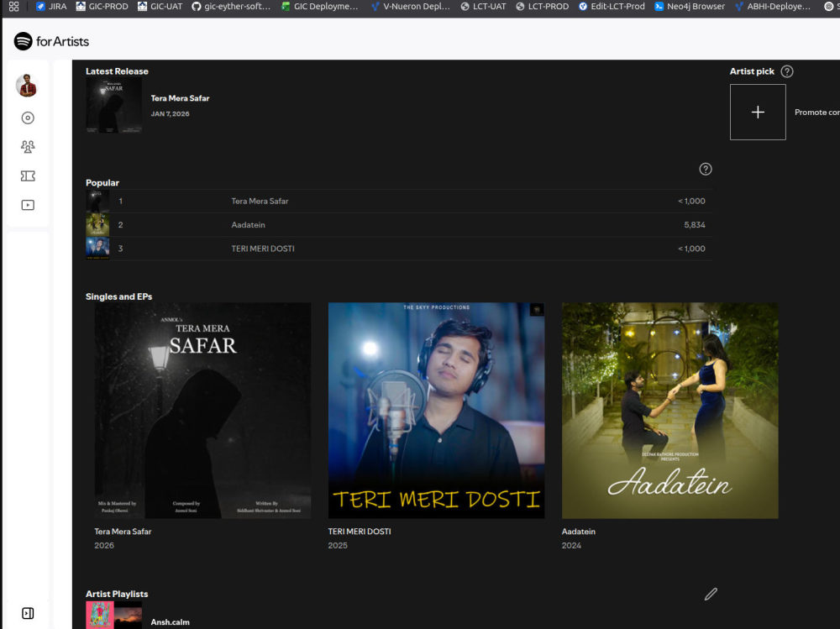Click the Latest Release Tera Mera Safar cover
This screenshot has width=840, height=629.
pos(114,104)
